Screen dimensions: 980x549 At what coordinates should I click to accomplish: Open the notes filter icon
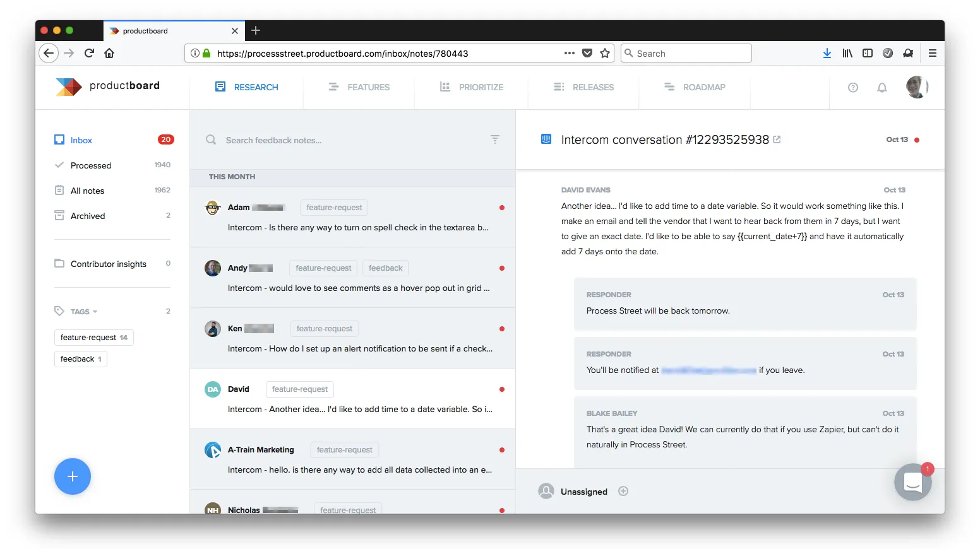pyautogui.click(x=495, y=139)
